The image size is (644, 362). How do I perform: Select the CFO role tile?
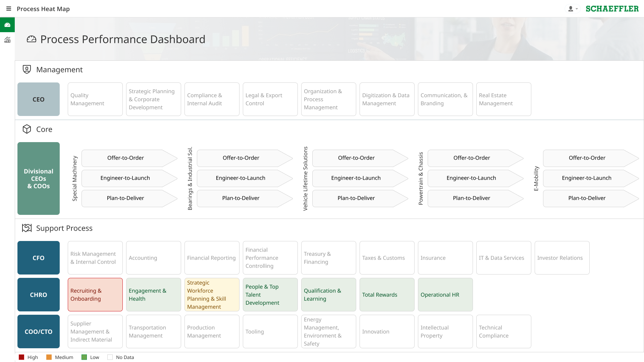pyautogui.click(x=39, y=258)
